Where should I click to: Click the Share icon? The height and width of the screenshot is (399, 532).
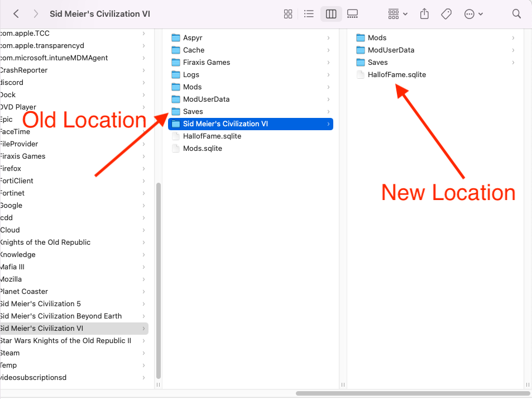(424, 14)
